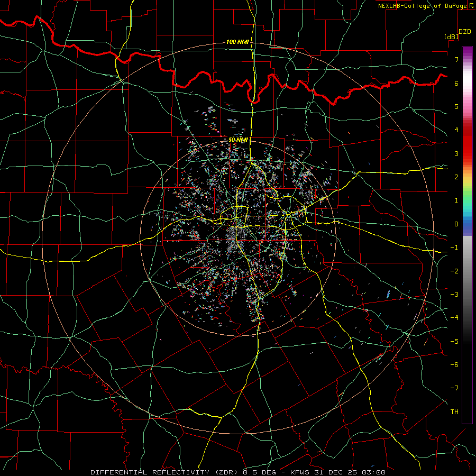Select the '7' label on the dB scale
The width and height of the screenshot is (476, 476).
456,59
